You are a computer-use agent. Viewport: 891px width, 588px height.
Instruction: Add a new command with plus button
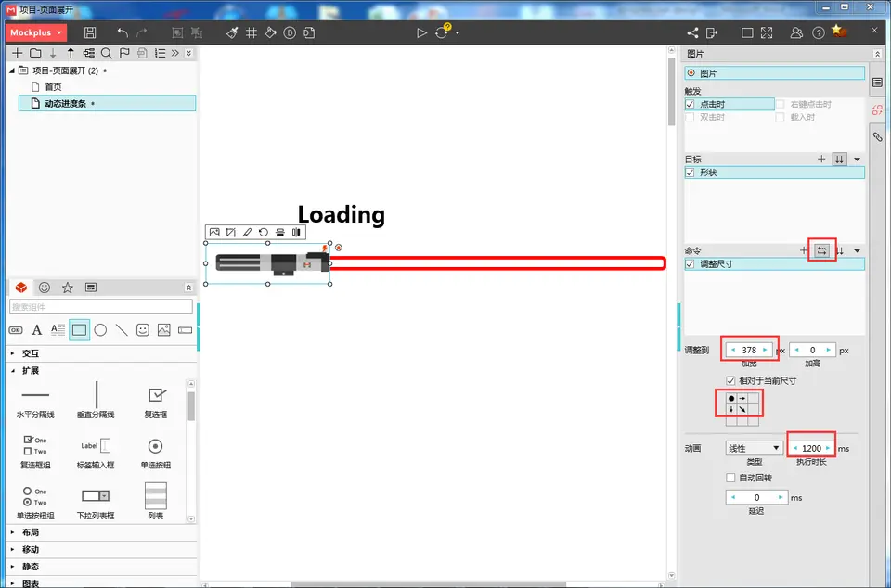(x=804, y=250)
